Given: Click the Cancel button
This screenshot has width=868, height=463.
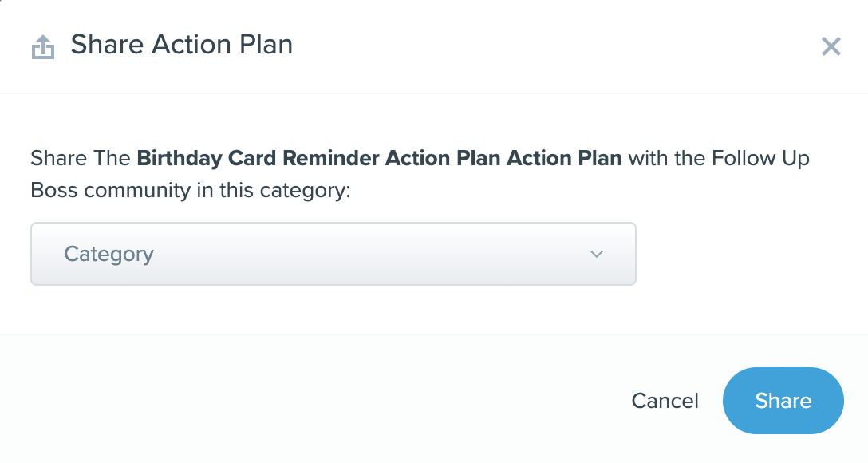Looking at the screenshot, I should click(665, 401).
